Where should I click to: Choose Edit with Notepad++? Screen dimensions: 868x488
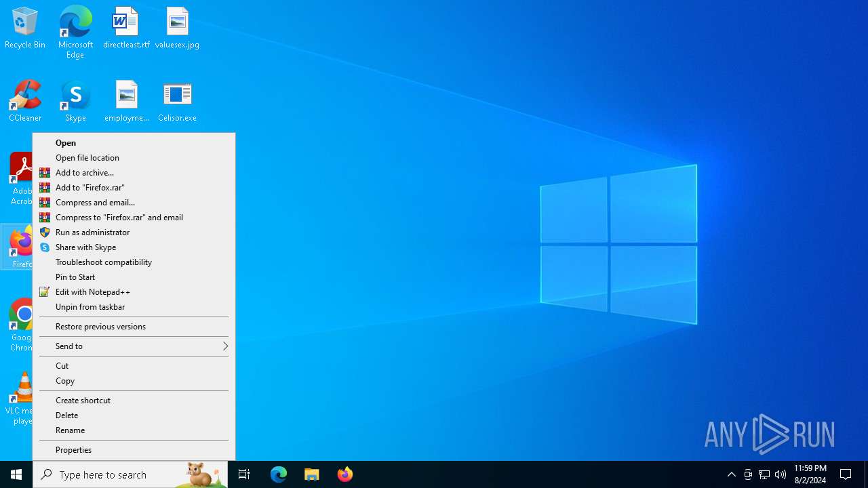coord(134,292)
